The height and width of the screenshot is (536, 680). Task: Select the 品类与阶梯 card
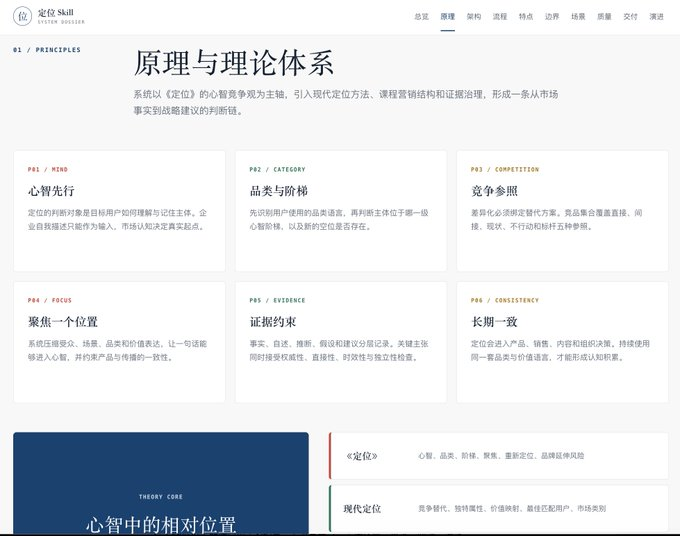coord(341,211)
